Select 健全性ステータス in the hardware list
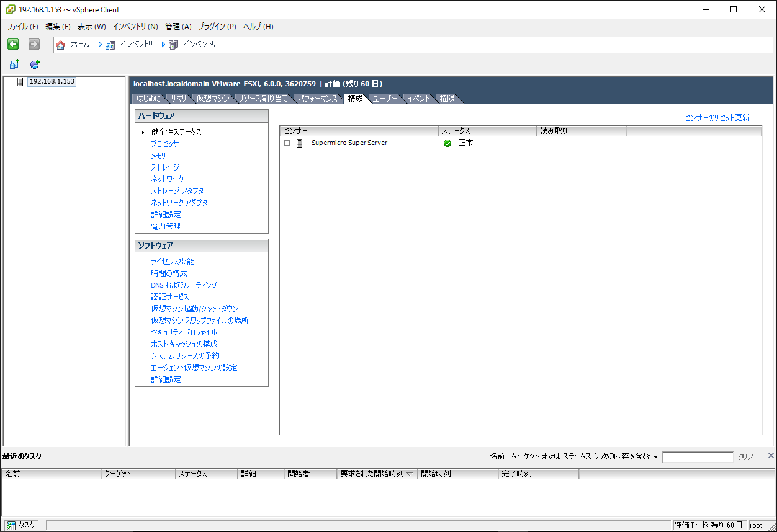Viewport: 777px width, 532px height. pos(176,132)
